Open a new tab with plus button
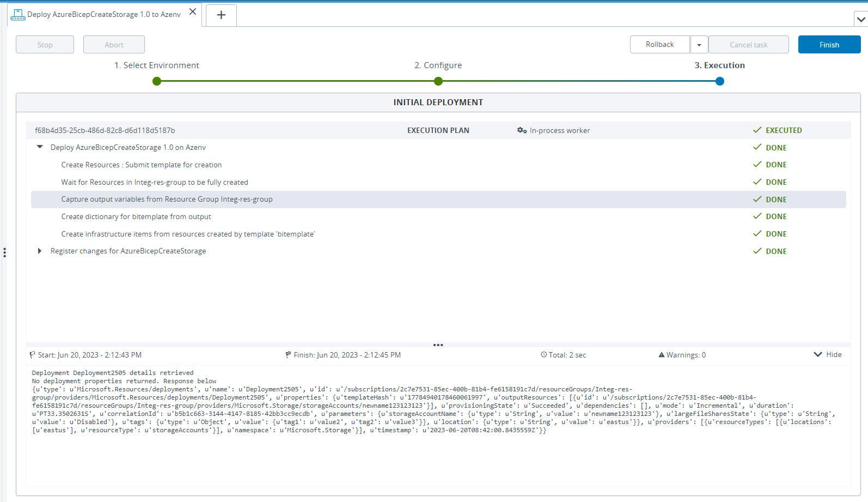868x502 pixels. [x=221, y=15]
